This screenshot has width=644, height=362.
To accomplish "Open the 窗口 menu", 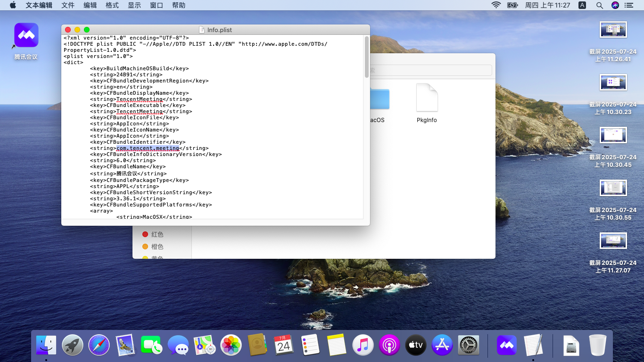I will 157,5.
